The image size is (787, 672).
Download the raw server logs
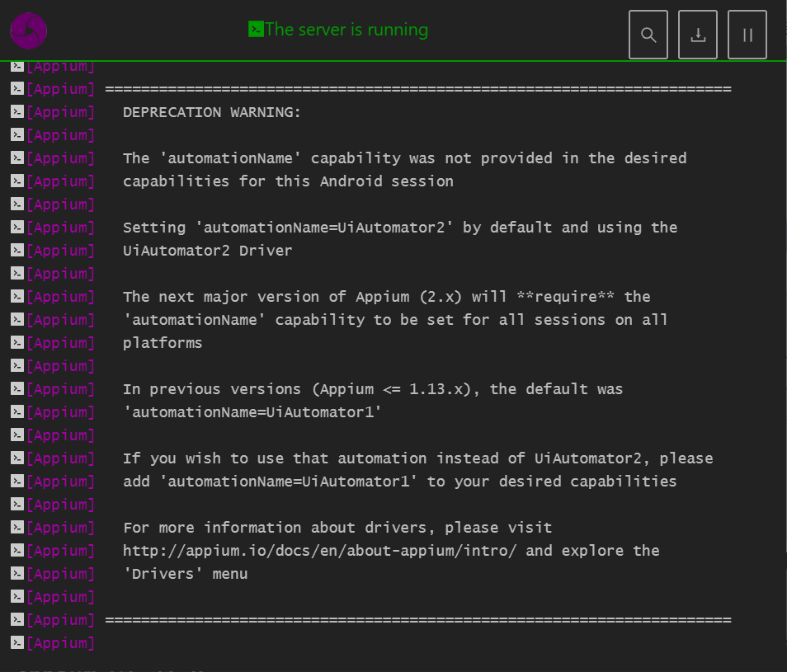[698, 35]
